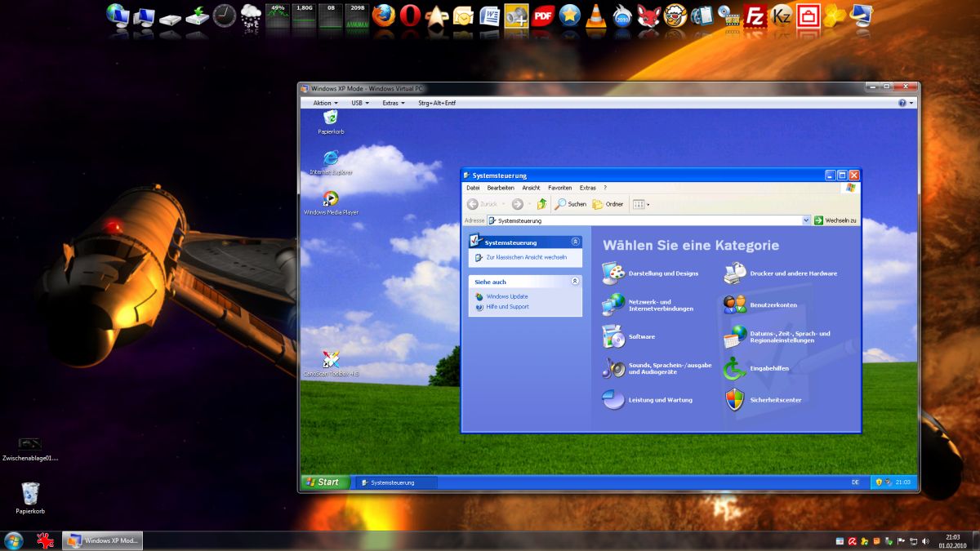The image size is (980, 551).
Task: Launch Opera browser from the dock
Action: (x=410, y=15)
